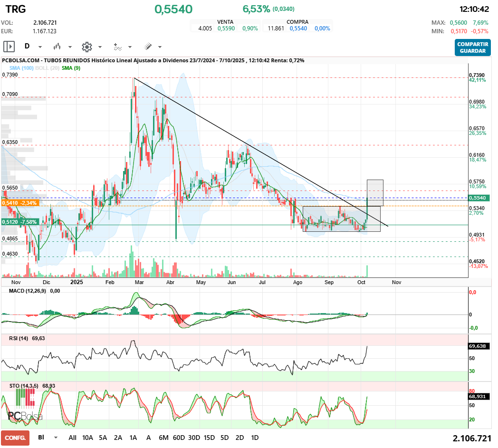Image resolution: width=498 pixels, height=448 pixels.
Task: Expand the BI dropdown arrow
Action: point(56,438)
